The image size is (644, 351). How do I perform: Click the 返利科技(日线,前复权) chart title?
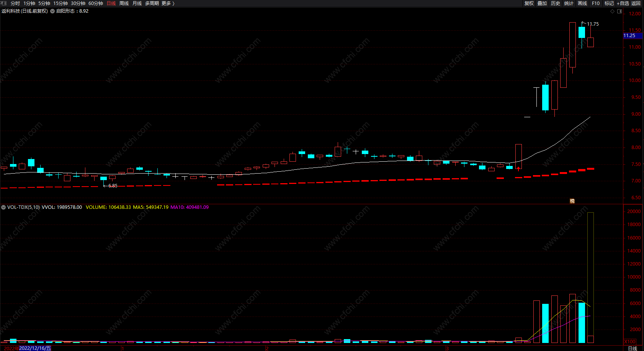(x=25, y=11)
